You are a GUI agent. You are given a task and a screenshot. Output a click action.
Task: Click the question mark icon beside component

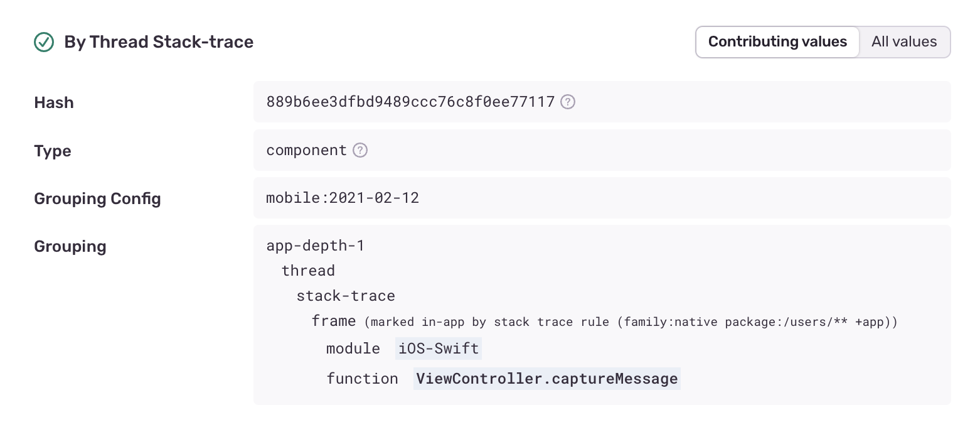click(360, 150)
